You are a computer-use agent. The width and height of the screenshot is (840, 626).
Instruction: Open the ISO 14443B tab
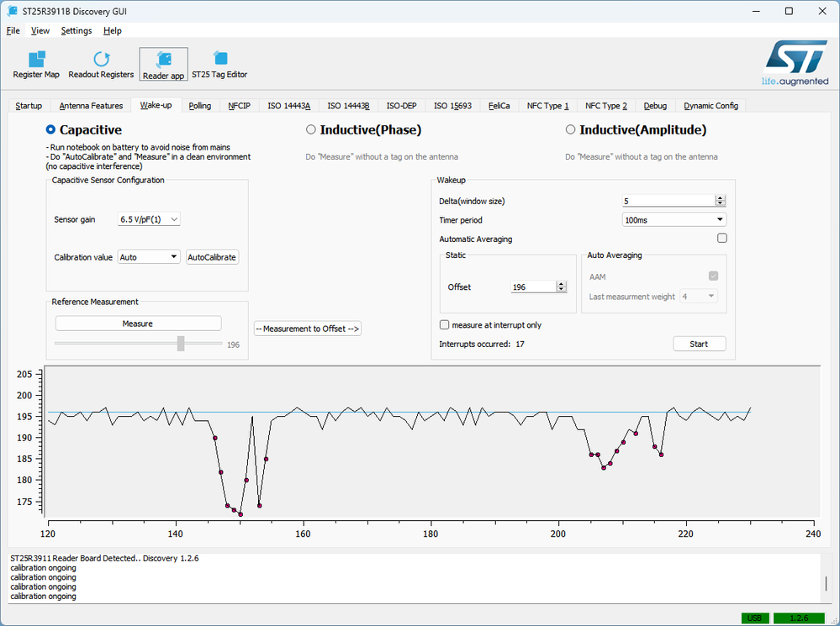click(x=348, y=106)
